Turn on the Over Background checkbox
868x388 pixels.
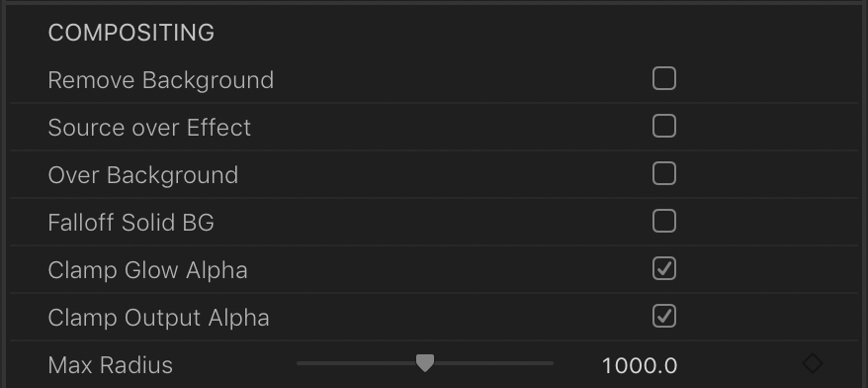pos(663,174)
